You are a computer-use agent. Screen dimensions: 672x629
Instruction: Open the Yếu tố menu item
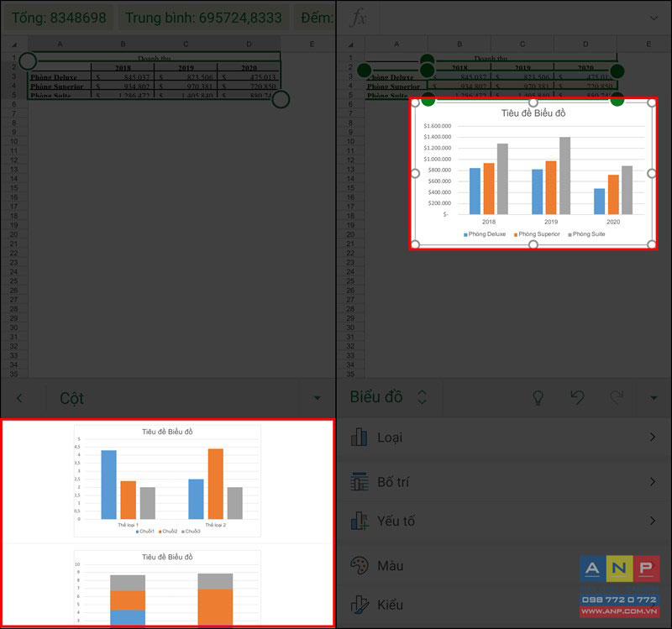[504, 521]
